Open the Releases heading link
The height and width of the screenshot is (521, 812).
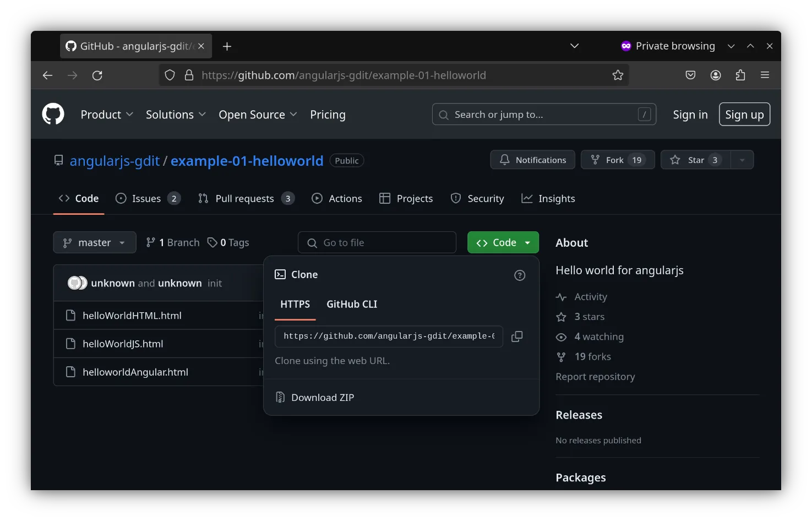[579, 415]
